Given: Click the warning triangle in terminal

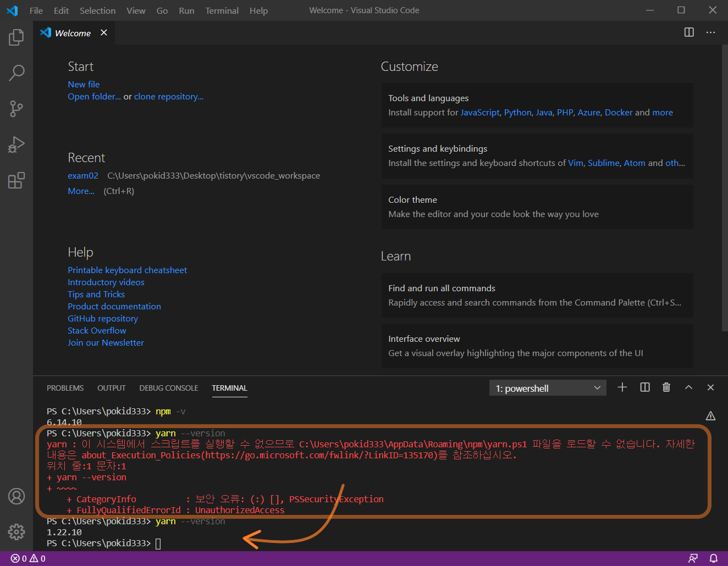Looking at the screenshot, I should pyautogui.click(x=710, y=416).
